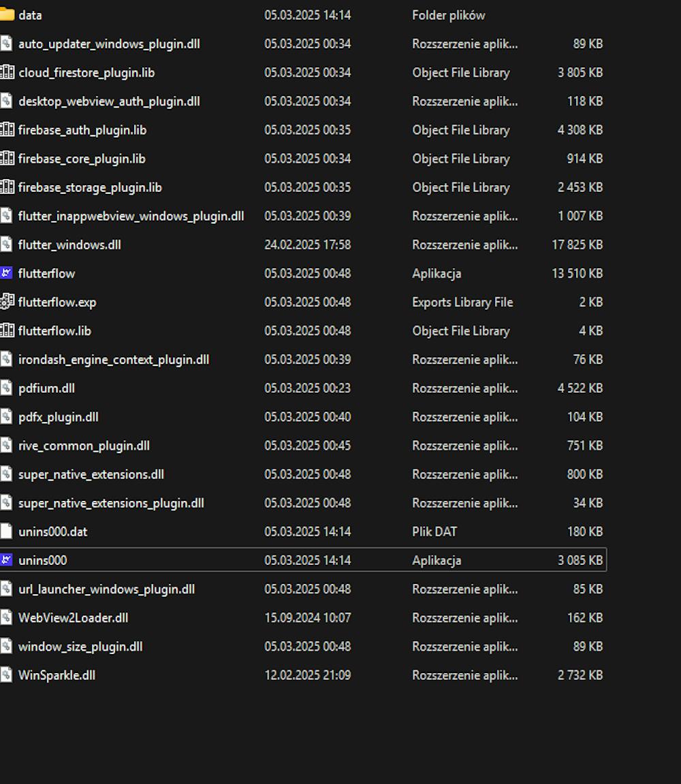The image size is (681, 784).
Task: Click the flutter_inappwebview_windows_plugin.dll file icon
Action: (x=6, y=216)
